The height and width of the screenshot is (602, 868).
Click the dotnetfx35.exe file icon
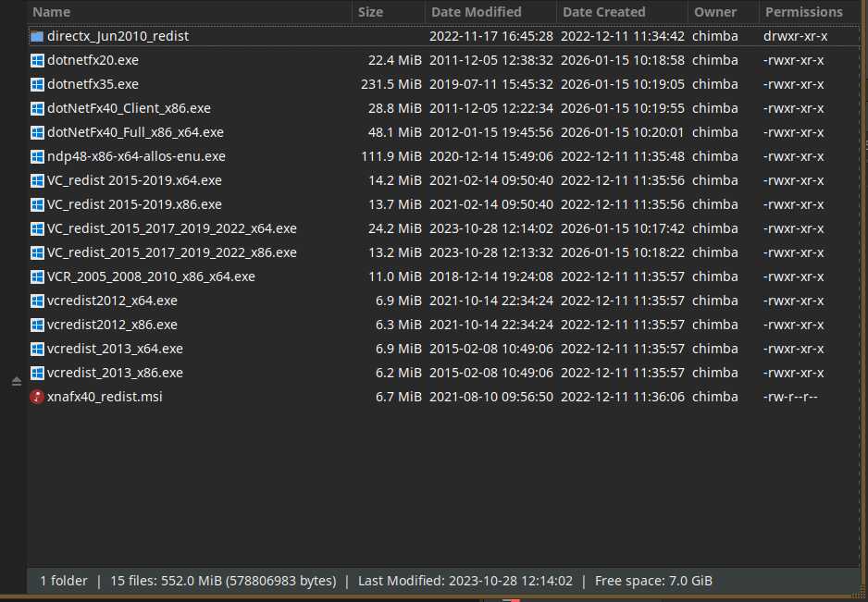(37, 85)
